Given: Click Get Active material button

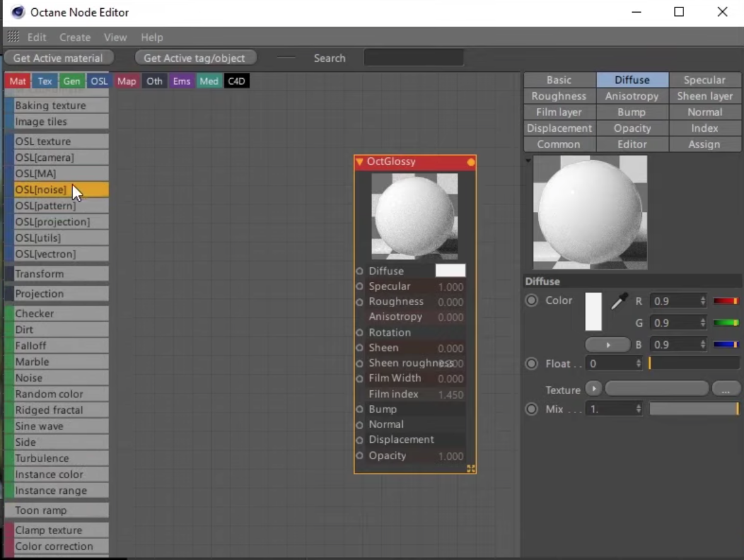Looking at the screenshot, I should click(59, 58).
